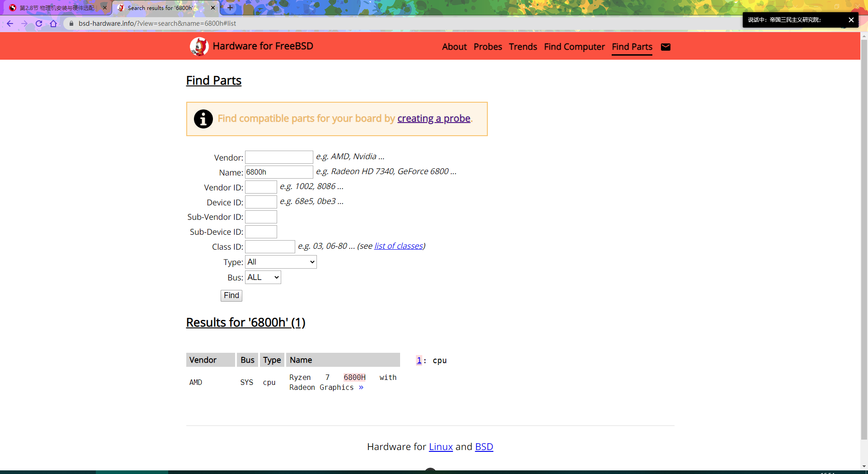
Task: Close the 'Search results for 6800h' tab
Action: (213, 8)
